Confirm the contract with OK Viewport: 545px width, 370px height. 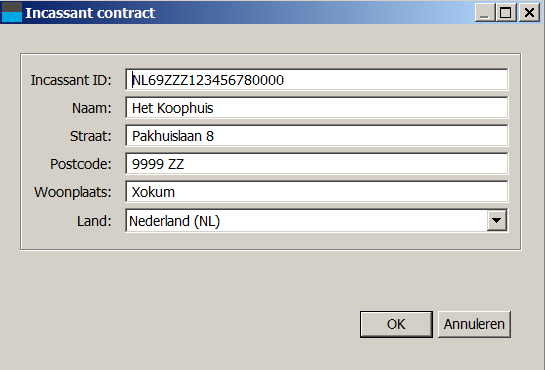click(396, 324)
